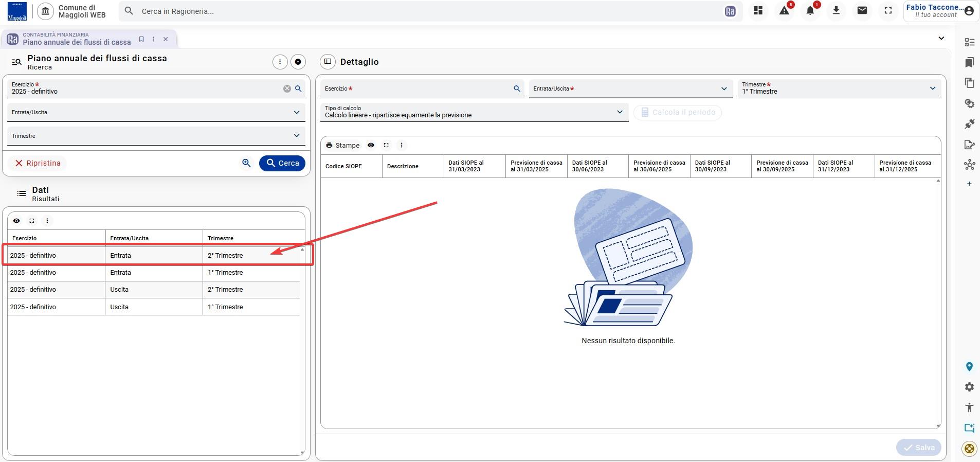980x462 pixels.
Task: Bookmark the Piano annuale dei flussi di cassa tab
Action: [141, 39]
